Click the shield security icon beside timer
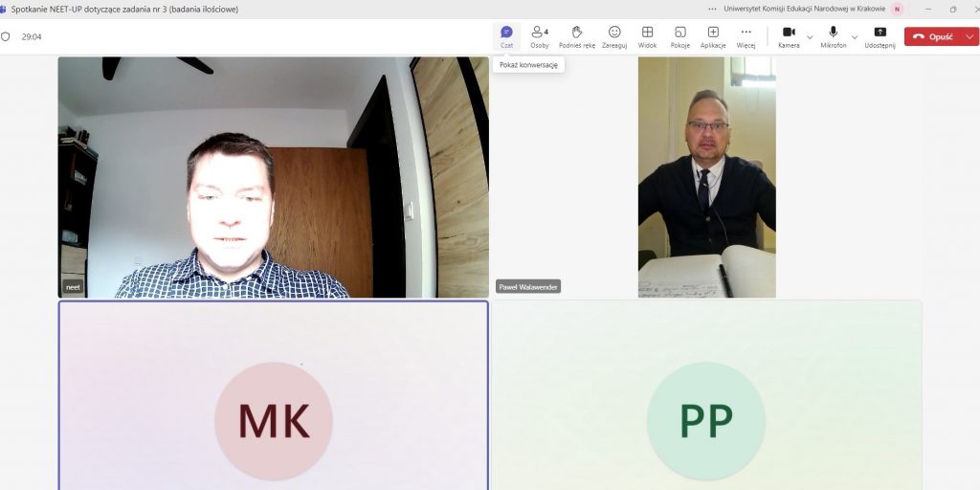980x490 pixels. click(x=6, y=36)
